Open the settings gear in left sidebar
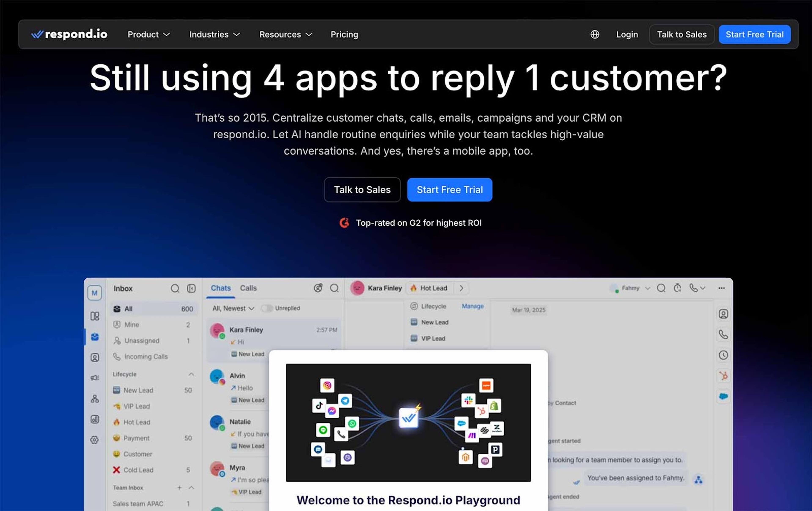Image resolution: width=812 pixels, height=511 pixels. click(x=95, y=440)
